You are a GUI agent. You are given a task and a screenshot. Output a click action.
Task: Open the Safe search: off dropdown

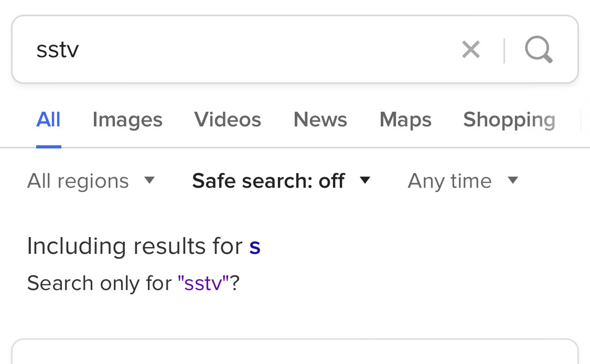click(281, 180)
